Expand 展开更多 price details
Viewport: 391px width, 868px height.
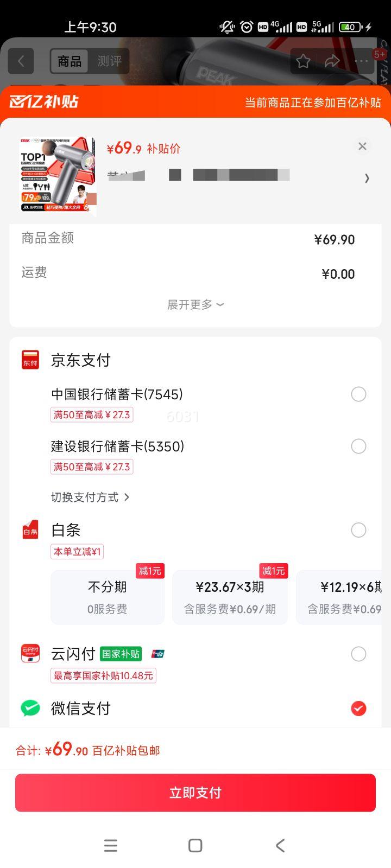pyautogui.click(x=195, y=304)
